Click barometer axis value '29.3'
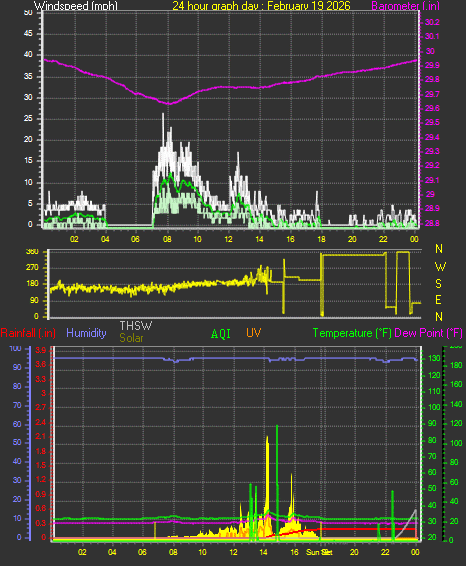This screenshot has height=566, width=466. [x=432, y=151]
